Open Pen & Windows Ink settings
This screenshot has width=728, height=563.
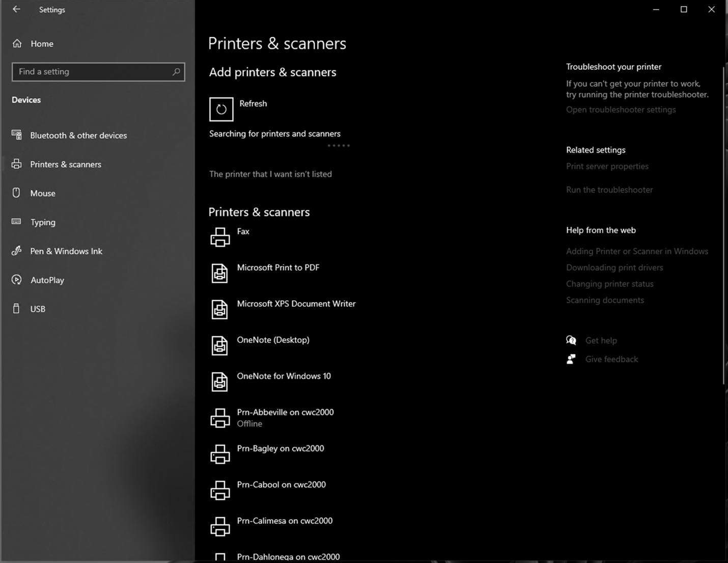click(66, 251)
